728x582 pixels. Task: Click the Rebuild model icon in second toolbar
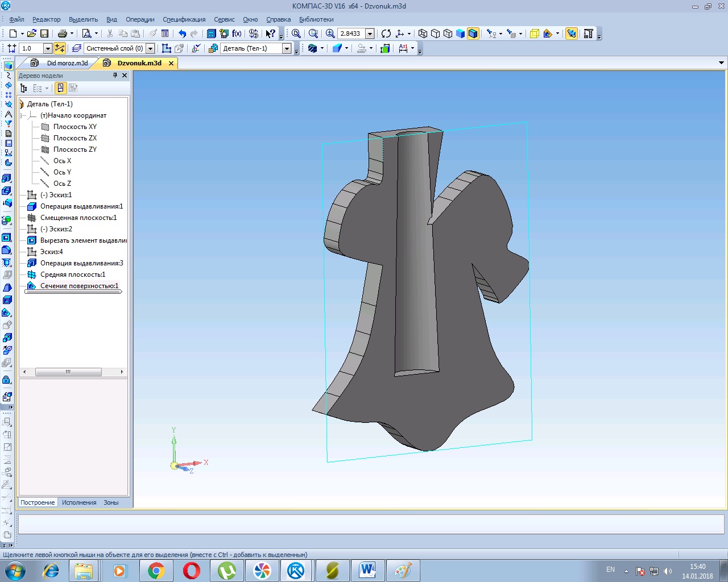click(x=385, y=48)
